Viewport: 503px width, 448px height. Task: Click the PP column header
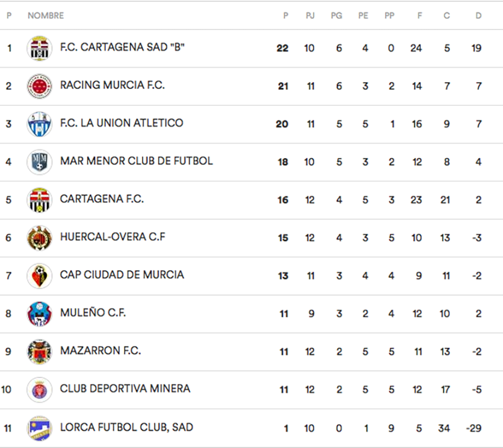click(x=389, y=16)
